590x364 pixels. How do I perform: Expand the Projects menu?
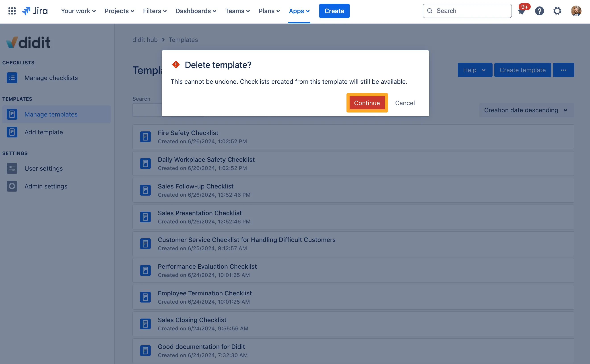[119, 11]
